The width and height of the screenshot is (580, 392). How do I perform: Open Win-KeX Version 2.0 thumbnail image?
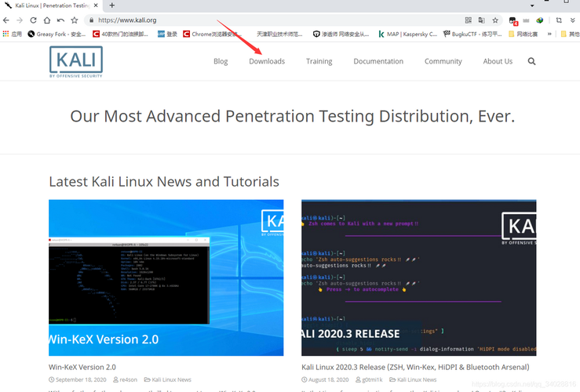pyautogui.click(x=166, y=278)
